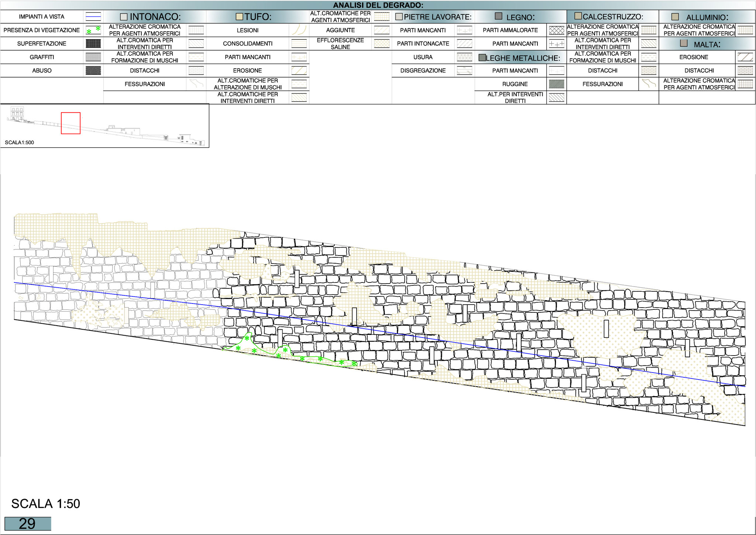The width and height of the screenshot is (756, 535).
Task: Click the Superfetazione black hatch swatch
Action: click(93, 44)
